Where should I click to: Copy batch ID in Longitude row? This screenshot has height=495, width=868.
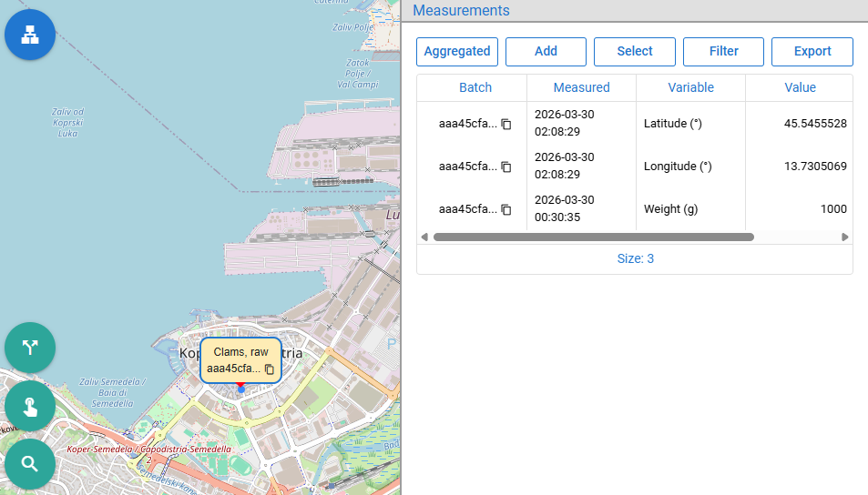click(506, 167)
